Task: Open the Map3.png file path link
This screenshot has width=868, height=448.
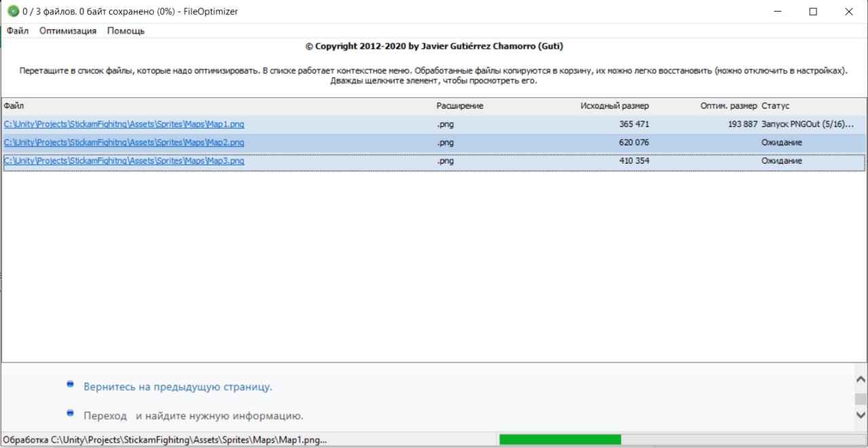Action: (x=124, y=161)
